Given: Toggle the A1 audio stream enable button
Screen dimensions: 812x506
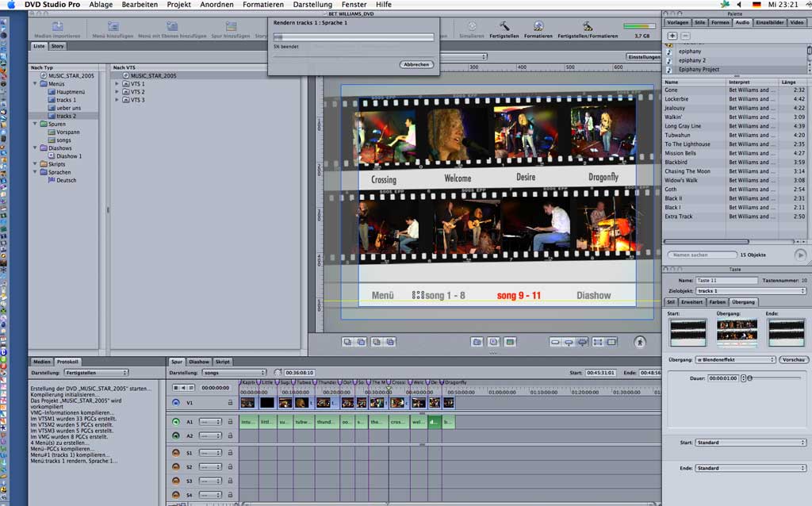Looking at the screenshot, I should (x=176, y=422).
